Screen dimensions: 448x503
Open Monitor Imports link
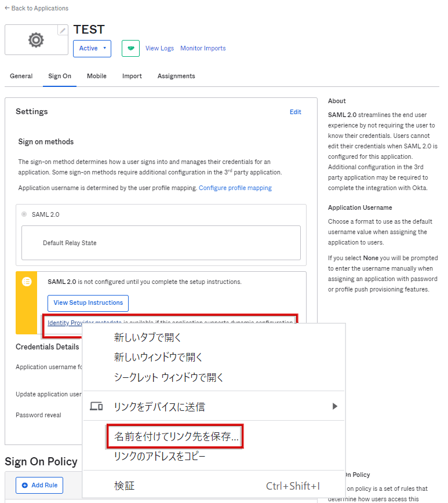[x=203, y=48]
